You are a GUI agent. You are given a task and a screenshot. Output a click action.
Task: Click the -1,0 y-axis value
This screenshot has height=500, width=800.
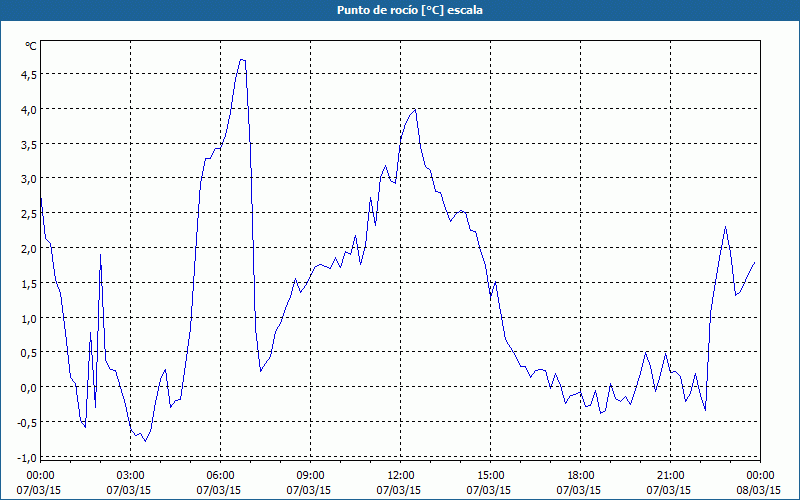pyautogui.click(x=26, y=457)
